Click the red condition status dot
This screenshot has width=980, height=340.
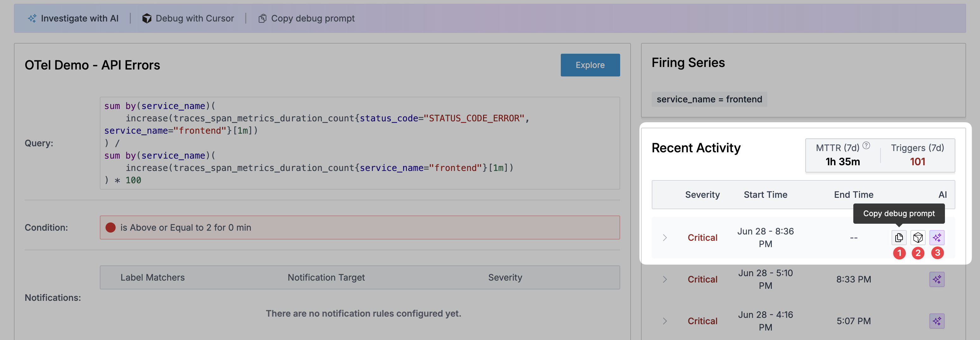coord(110,228)
